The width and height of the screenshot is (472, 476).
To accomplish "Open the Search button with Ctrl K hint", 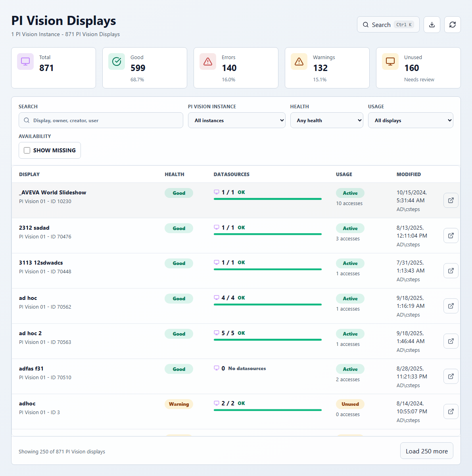I will pos(388,25).
